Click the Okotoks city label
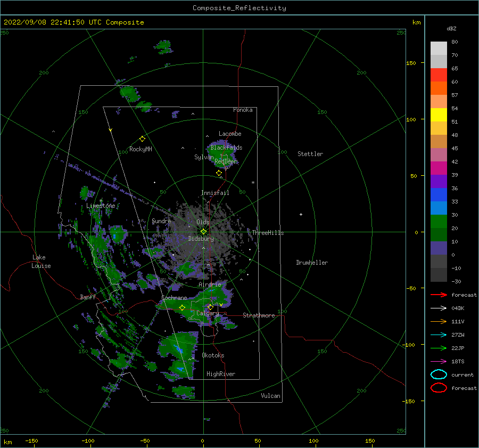This screenshot has height=448, width=479. [213, 355]
